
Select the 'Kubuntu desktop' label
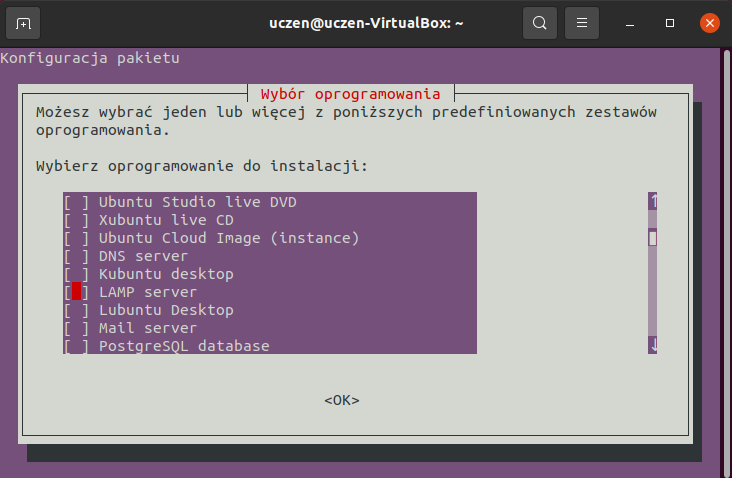166,274
